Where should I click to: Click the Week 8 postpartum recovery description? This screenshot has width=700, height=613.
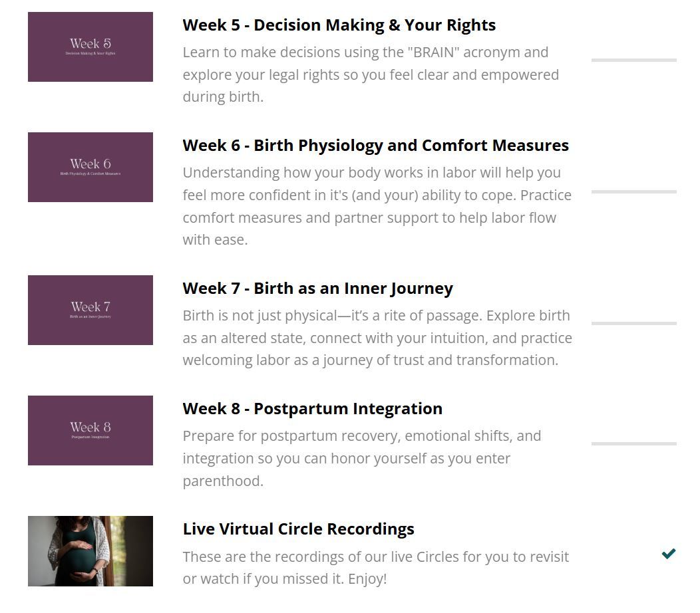[x=361, y=458]
